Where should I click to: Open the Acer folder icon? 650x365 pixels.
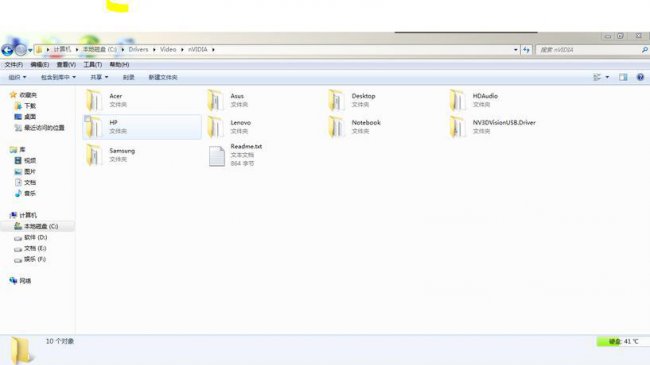94,100
